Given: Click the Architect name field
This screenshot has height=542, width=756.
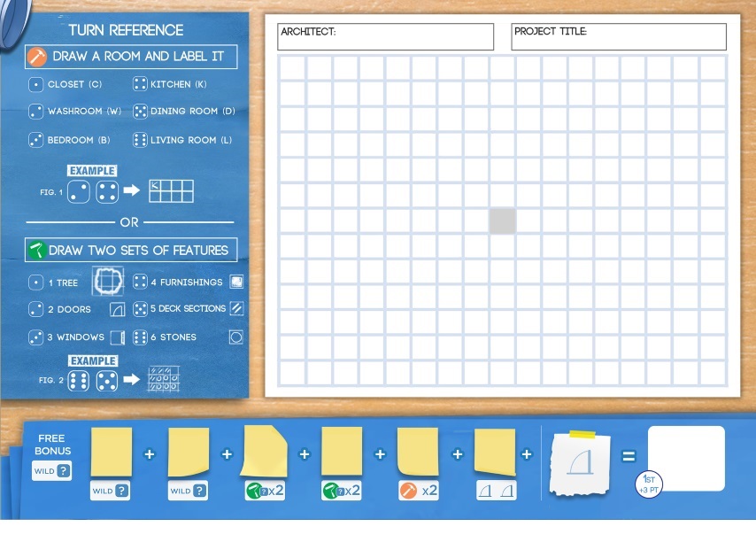Looking at the screenshot, I should click(x=386, y=37).
